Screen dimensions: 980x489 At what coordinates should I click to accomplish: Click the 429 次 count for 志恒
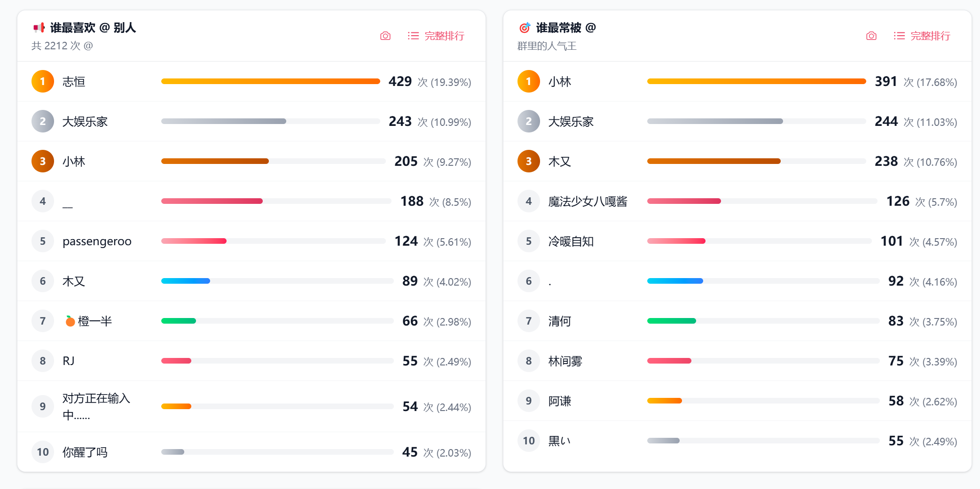400,82
